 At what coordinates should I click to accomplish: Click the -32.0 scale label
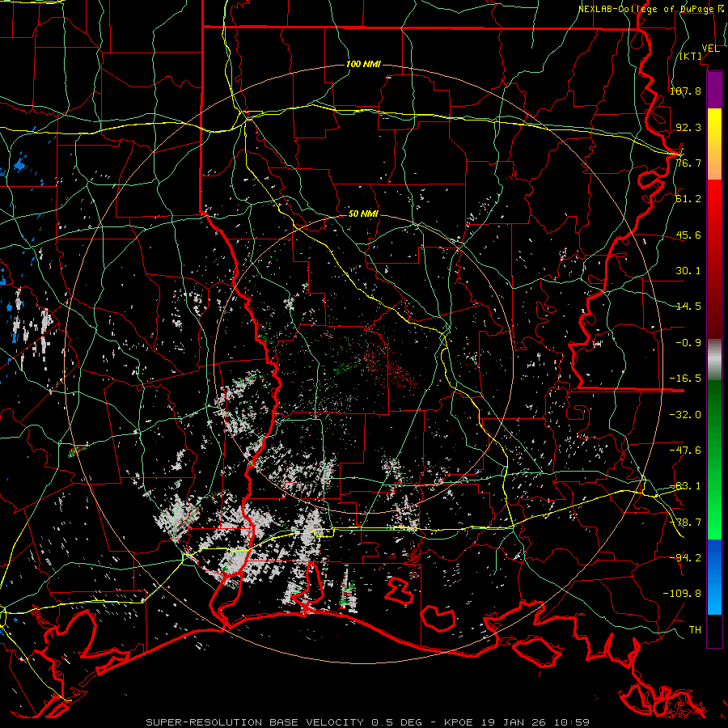pyautogui.click(x=685, y=415)
